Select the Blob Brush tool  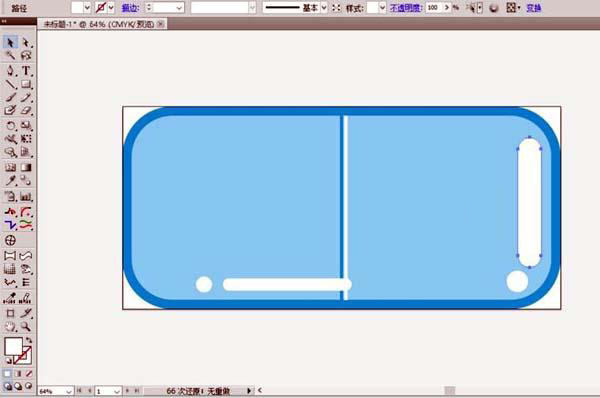(10, 110)
